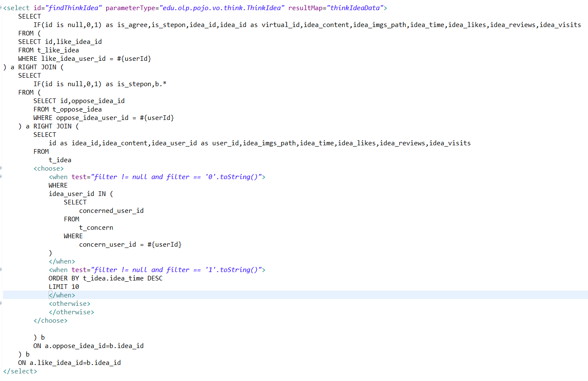Click the closing </choose> tag
The width and height of the screenshot is (588, 381).
click(50, 320)
